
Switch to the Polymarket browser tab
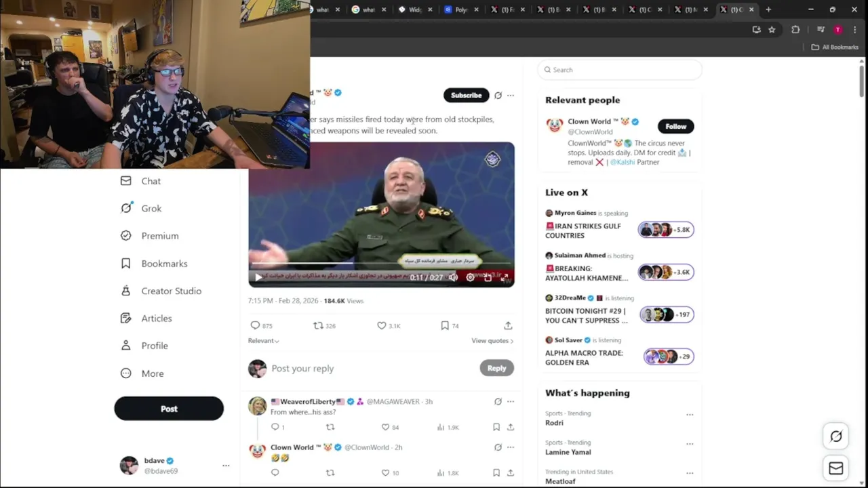(x=462, y=9)
